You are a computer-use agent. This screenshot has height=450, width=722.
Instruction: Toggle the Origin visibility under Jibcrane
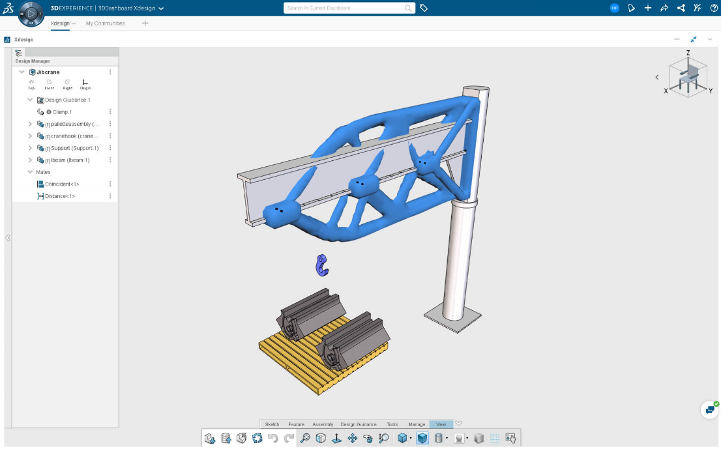point(85,84)
